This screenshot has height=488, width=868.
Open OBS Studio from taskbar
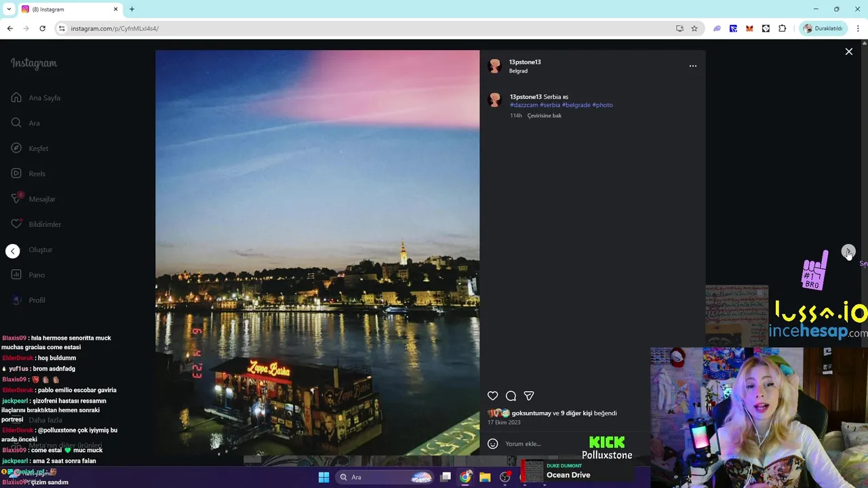[x=505, y=477]
